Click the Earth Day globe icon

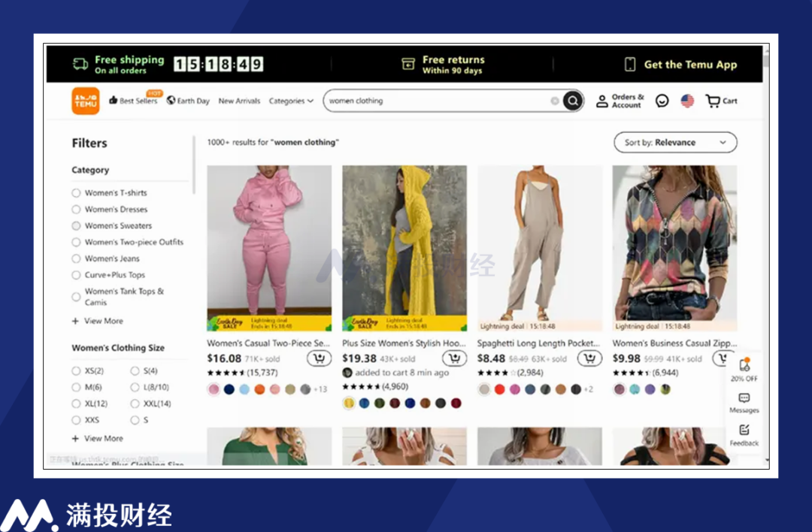tap(171, 101)
